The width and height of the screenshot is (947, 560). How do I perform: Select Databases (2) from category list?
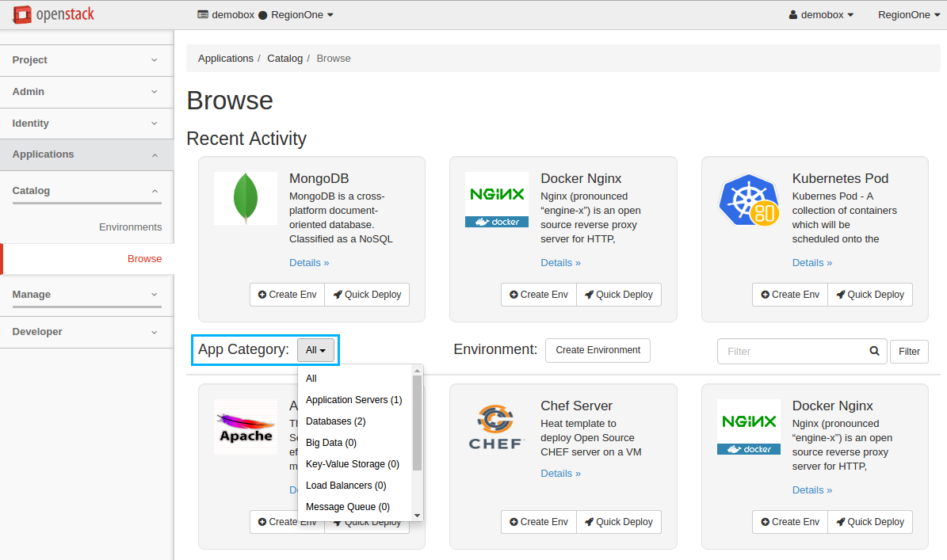tap(335, 421)
